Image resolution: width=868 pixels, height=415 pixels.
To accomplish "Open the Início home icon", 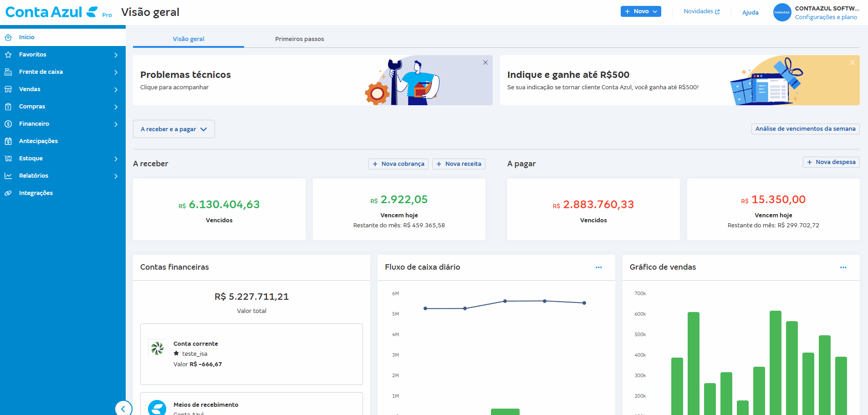I will click(8, 36).
